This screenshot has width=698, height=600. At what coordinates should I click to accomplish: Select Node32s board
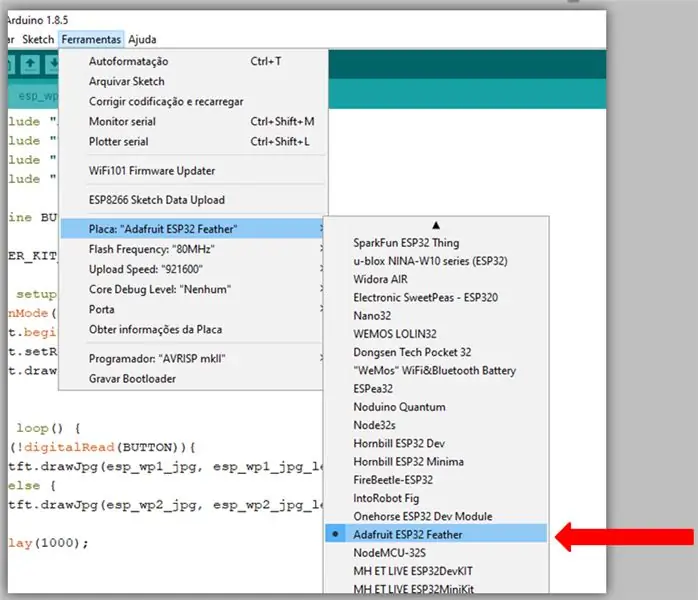pyautogui.click(x=436, y=426)
